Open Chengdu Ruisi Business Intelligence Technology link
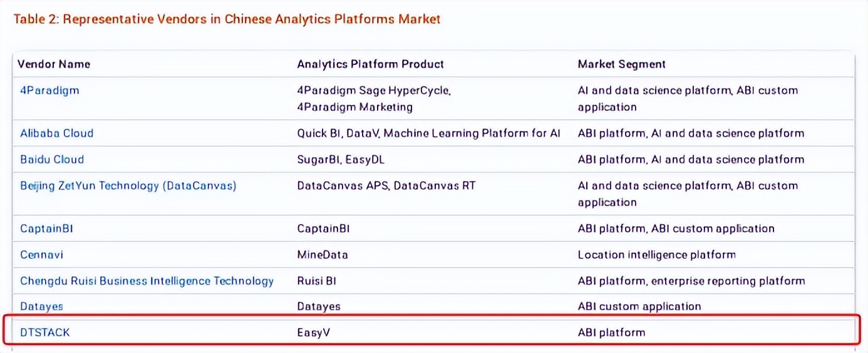The width and height of the screenshot is (868, 353). tap(147, 281)
